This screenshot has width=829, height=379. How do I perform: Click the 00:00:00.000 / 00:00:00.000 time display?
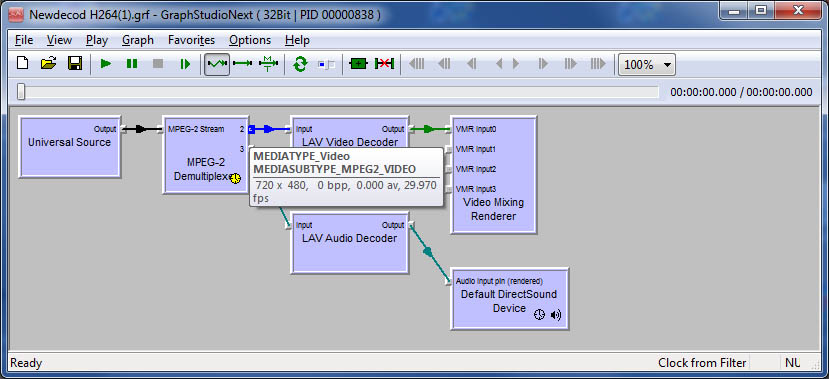point(741,93)
